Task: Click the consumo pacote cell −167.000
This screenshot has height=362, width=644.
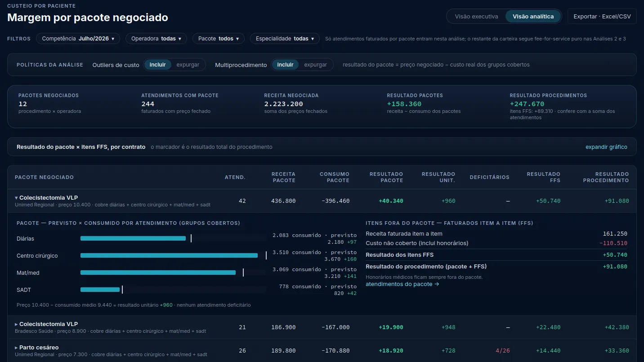Action: pyautogui.click(x=335, y=327)
